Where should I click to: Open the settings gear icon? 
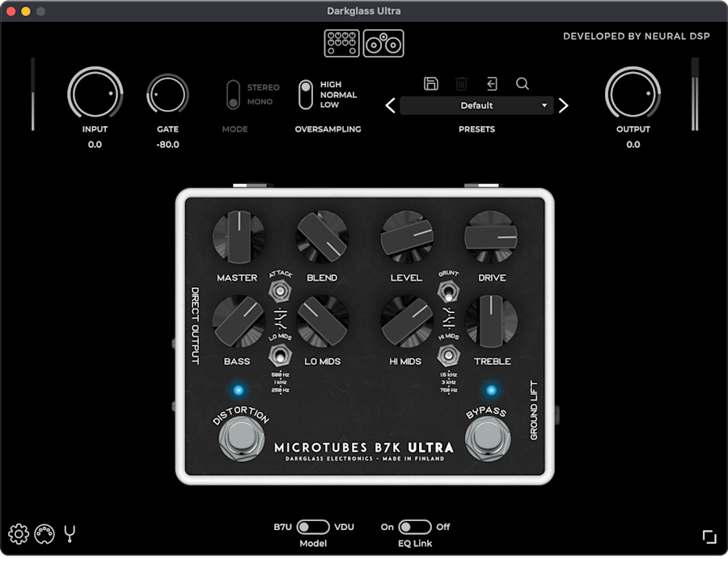coord(19,533)
